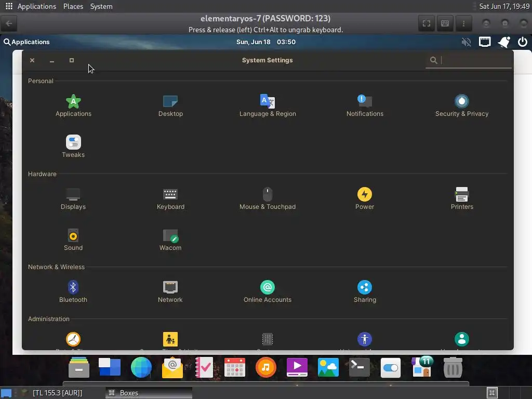Open the notifications bell indicator

pyautogui.click(x=504, y=42)
